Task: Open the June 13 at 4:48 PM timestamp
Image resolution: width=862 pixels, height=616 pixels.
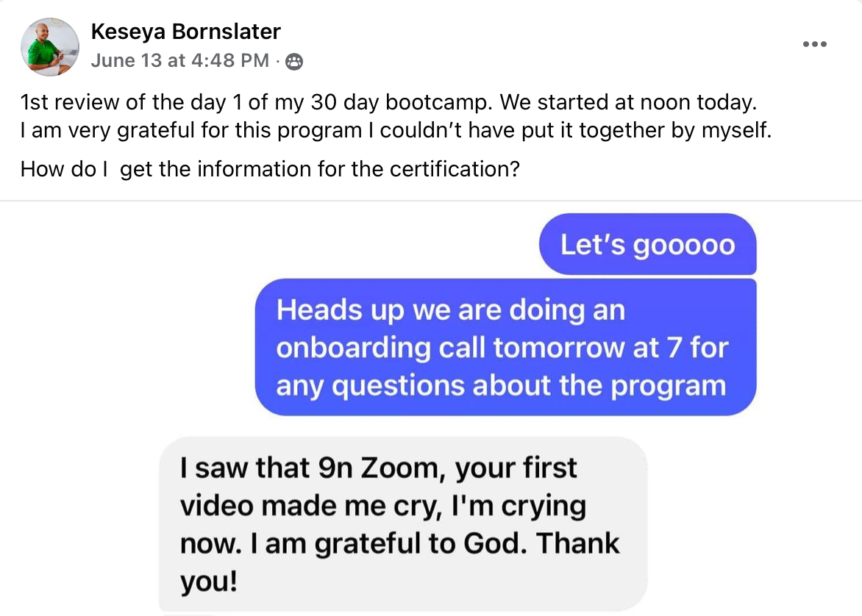Action: click(x=180, y=60)
